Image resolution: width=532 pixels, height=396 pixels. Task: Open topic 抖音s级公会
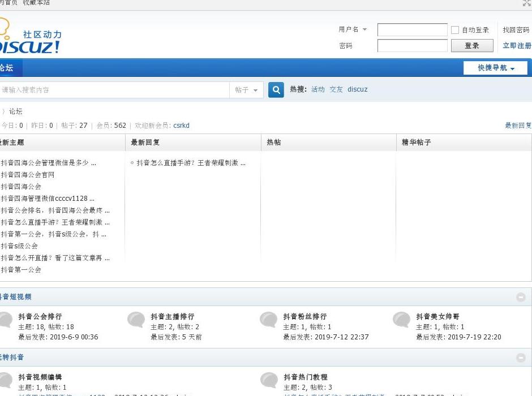click(19, 246)
